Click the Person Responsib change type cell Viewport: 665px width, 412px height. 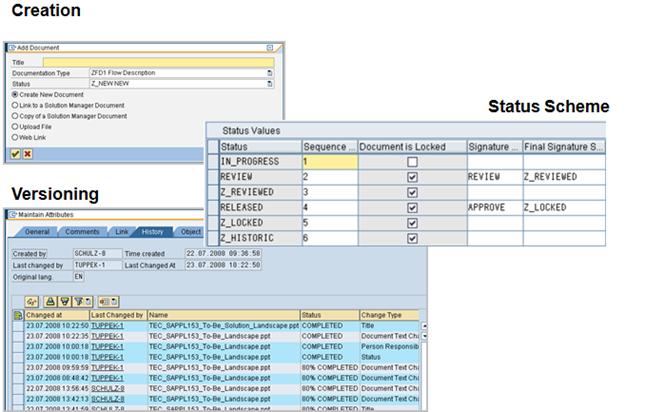(389, 347)
